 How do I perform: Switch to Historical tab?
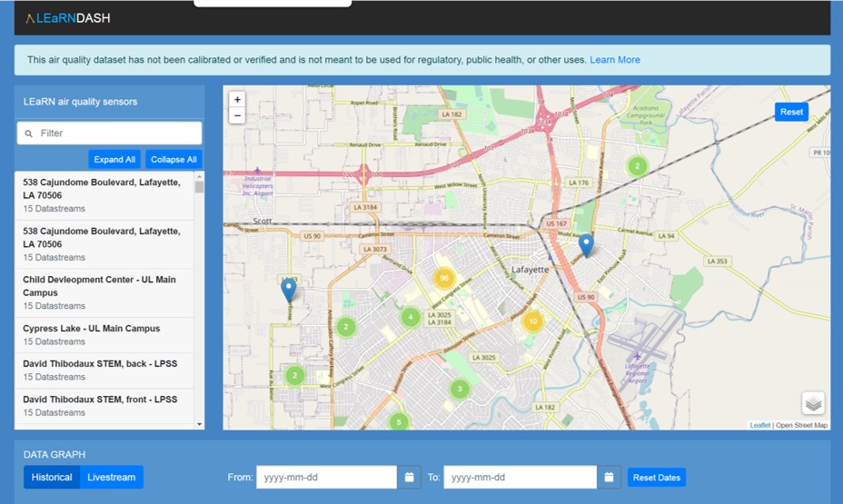(52, 477)
